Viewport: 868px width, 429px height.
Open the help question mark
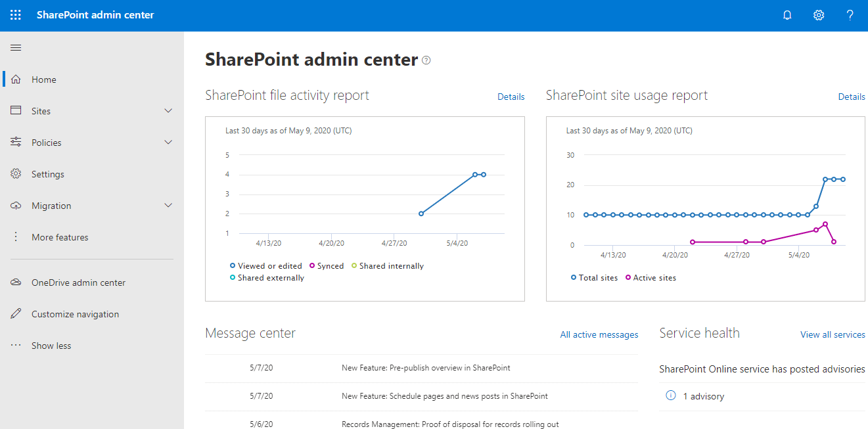(x=850, y=15)
